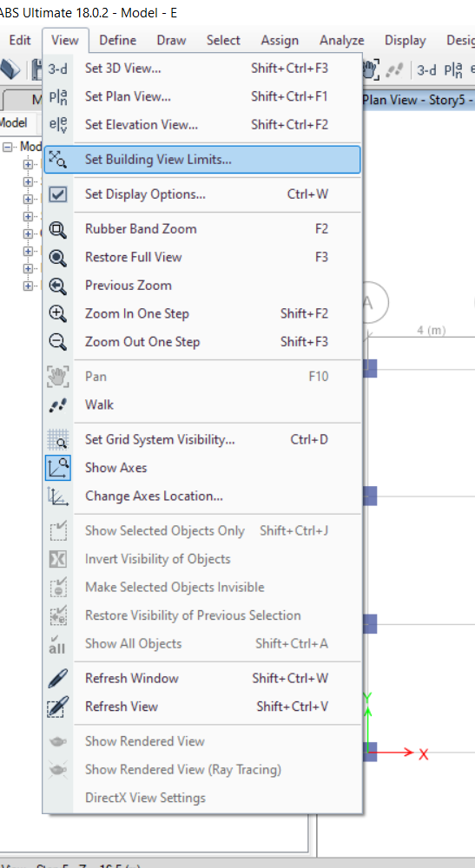Open the Define menu
475x868 pixels.
(x=118, y=41)
